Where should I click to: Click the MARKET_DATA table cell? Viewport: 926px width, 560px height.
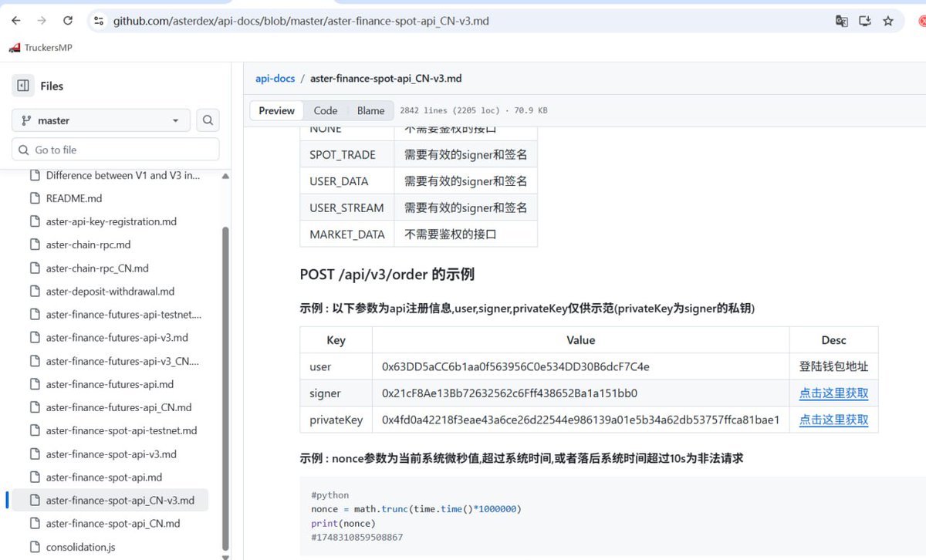346,234
